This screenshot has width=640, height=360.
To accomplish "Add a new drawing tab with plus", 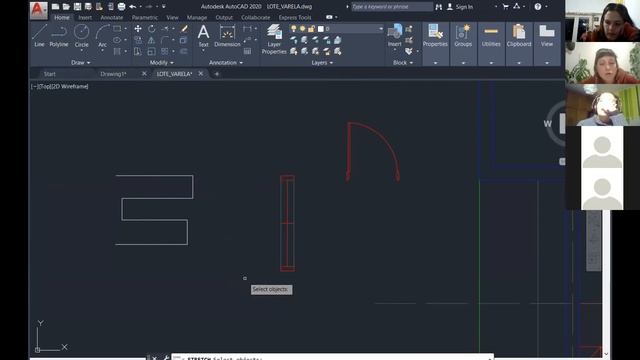I will (x=217, y=74).
